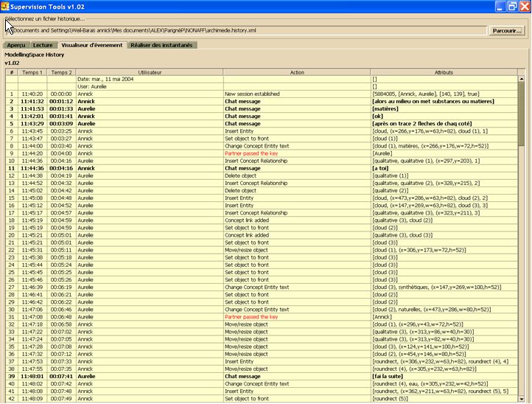Click the Action column header

[x=297, y=72]
